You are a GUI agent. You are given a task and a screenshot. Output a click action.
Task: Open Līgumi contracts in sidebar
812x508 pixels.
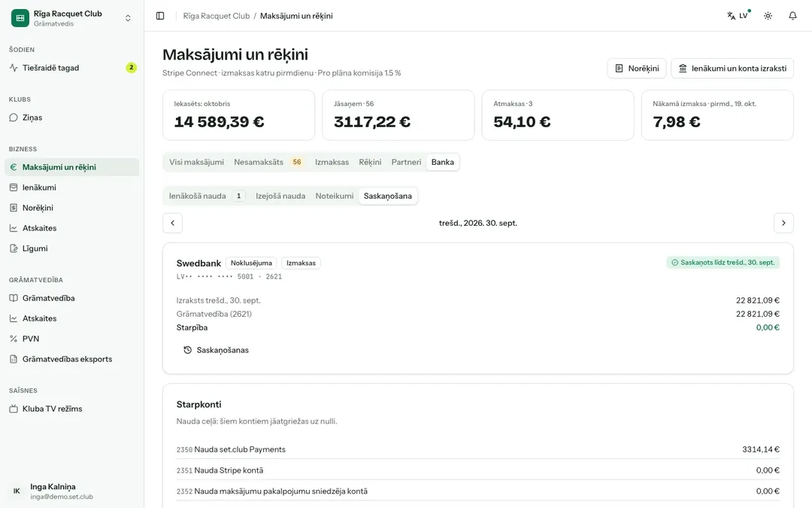coord(72,248)
